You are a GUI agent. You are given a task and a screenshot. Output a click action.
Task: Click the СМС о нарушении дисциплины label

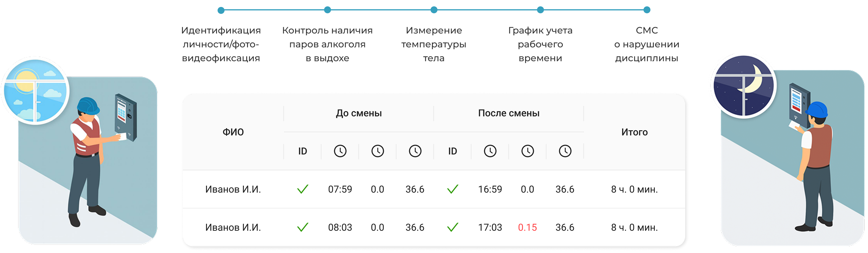click(x=647, y=44)
